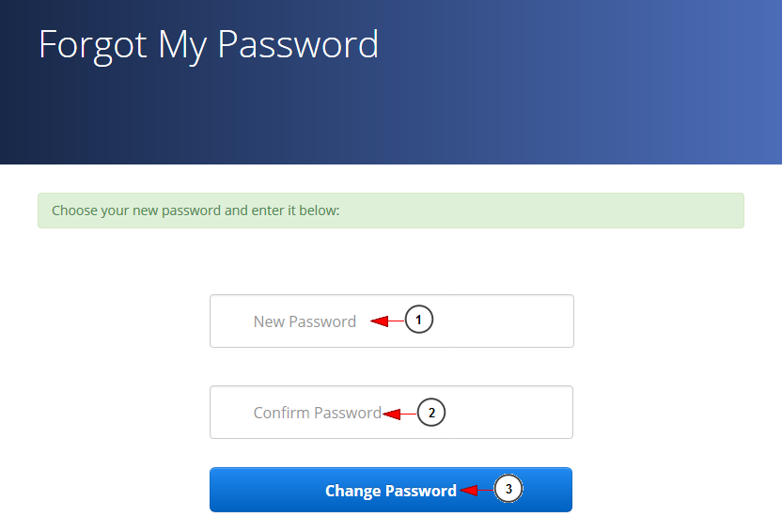Click the "Change Password" label text

(x=390, y=491)
